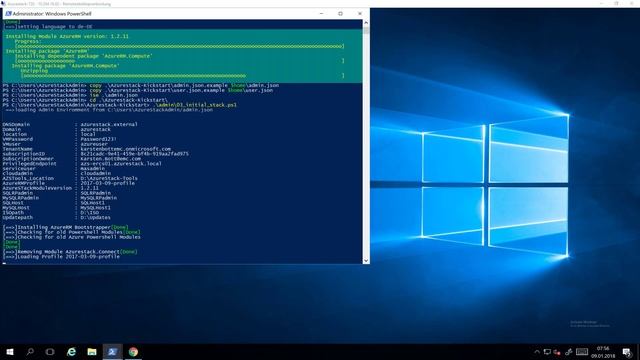Open the touch keyboard tray icon
The height and width of the screenshot is (360, 640).
click(x=582, y=352)
